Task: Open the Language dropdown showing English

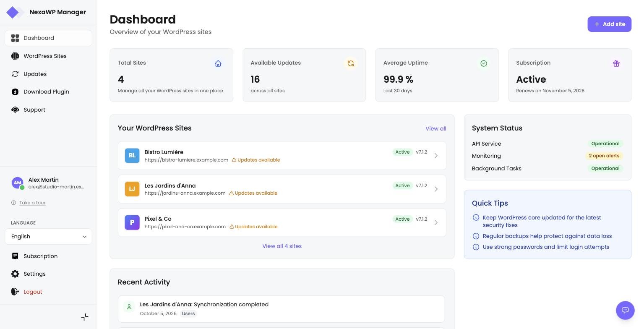Action: pyautogui.click(x=49, y=237)
